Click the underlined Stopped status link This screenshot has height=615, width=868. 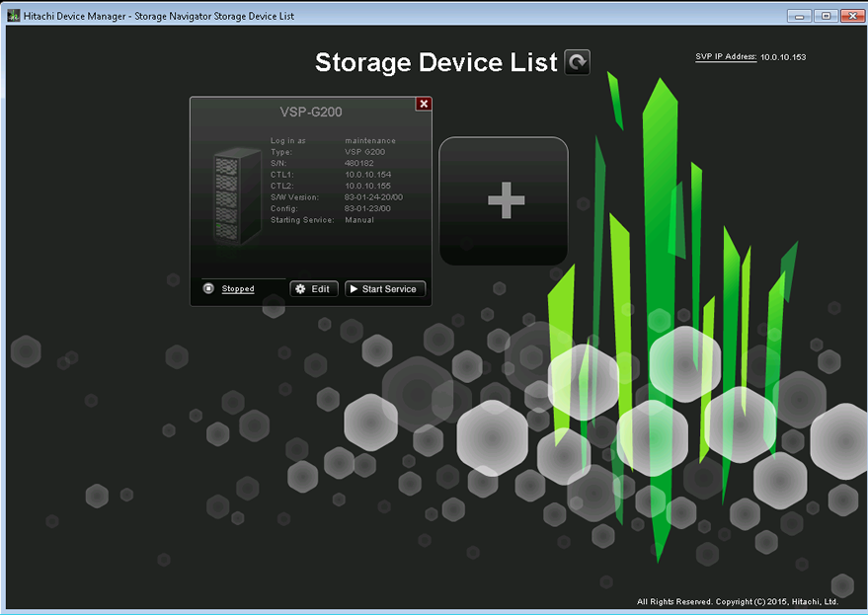pyautogui.click(x=237, y=289)
